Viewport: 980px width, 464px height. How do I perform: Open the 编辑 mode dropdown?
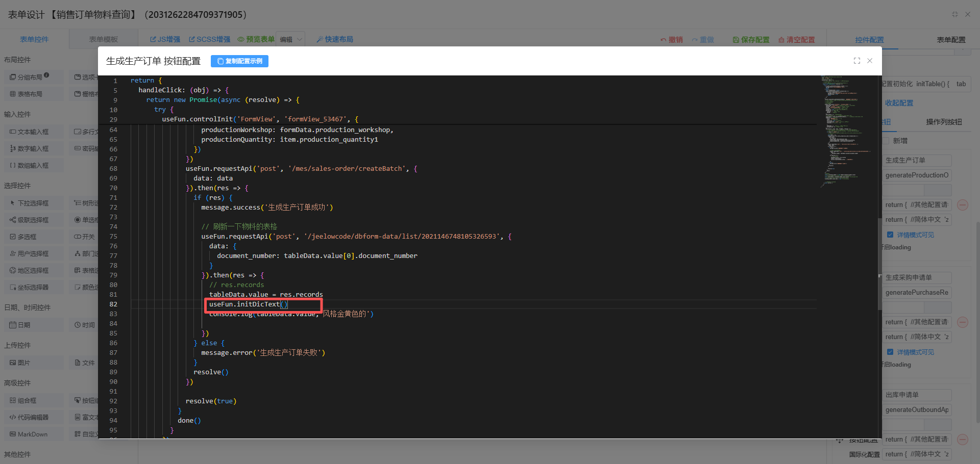[x=291, y=39]
